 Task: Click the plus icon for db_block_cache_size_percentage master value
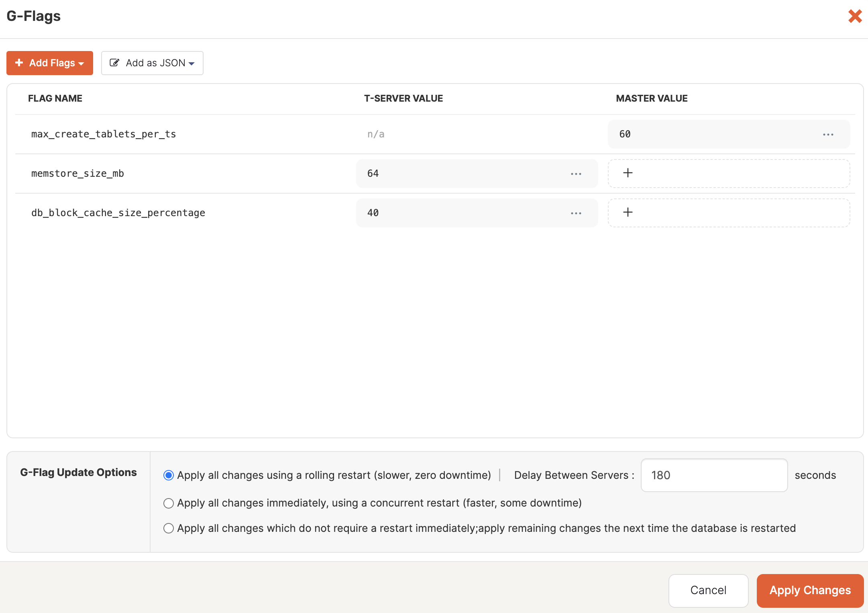[627, 212]
